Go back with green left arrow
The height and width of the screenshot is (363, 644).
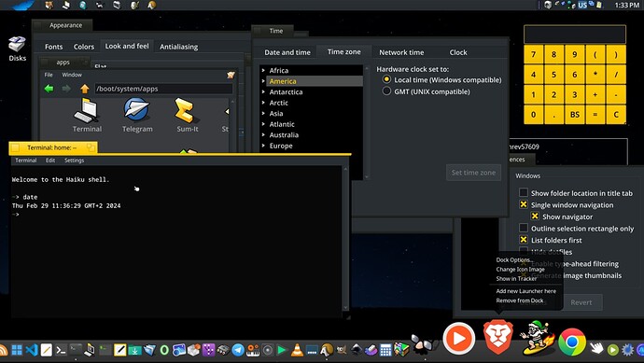(x=49, y=89)
